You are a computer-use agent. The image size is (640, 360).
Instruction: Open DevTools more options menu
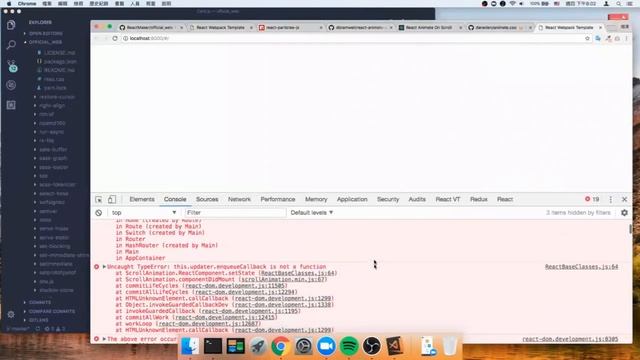611,200
